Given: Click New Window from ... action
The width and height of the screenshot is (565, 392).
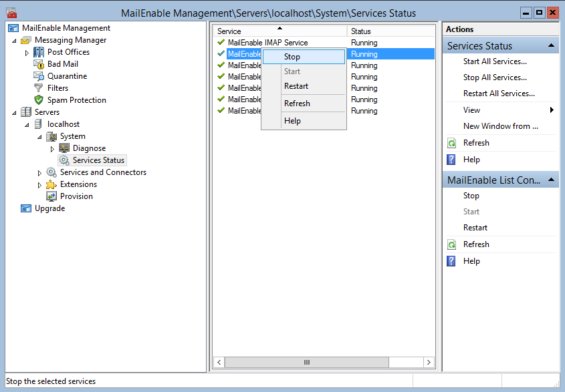Looking at the screenshot, I should click(x=501, y=126).
